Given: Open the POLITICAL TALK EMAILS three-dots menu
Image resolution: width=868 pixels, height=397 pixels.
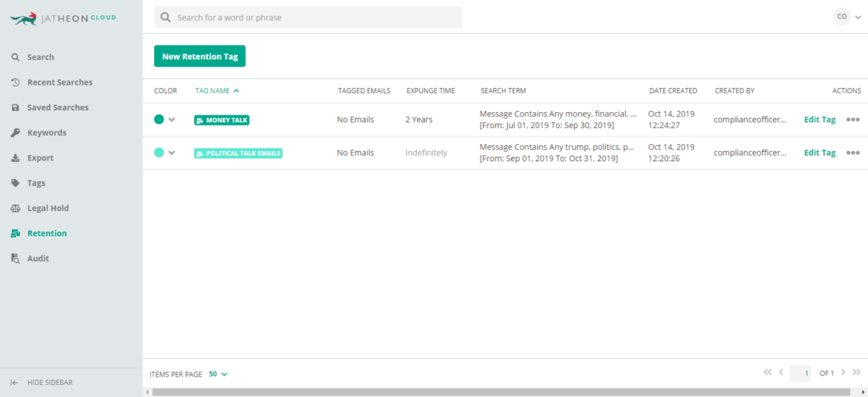Looking at the screenshot, I should click(x=853, y=153).
